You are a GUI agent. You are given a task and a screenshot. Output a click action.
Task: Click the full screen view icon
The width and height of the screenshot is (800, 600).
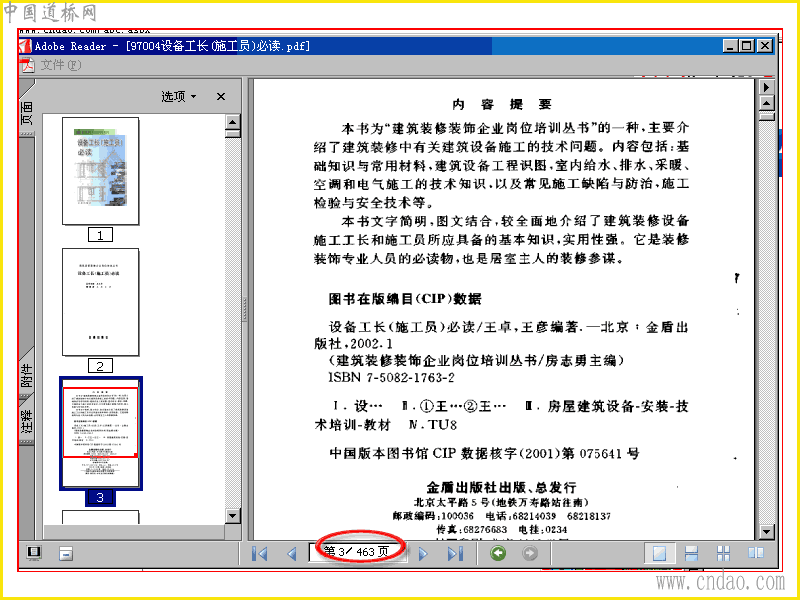pyautogui.click(x=34, y=553)
